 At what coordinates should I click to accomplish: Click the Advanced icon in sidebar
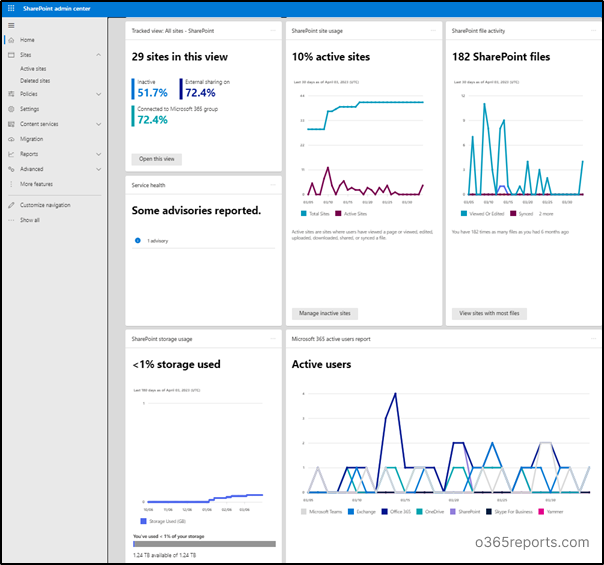(11, 169)
